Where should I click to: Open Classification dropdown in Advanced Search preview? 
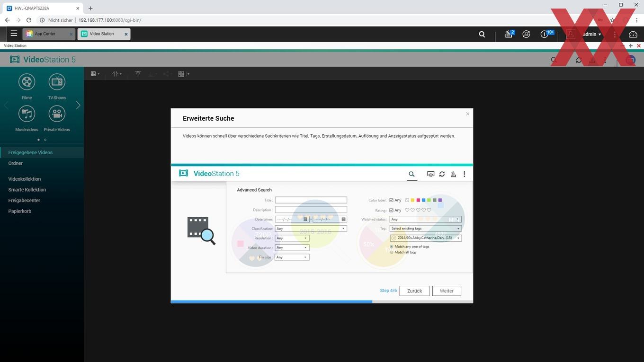pyautogui.click(x=311, y=229)
